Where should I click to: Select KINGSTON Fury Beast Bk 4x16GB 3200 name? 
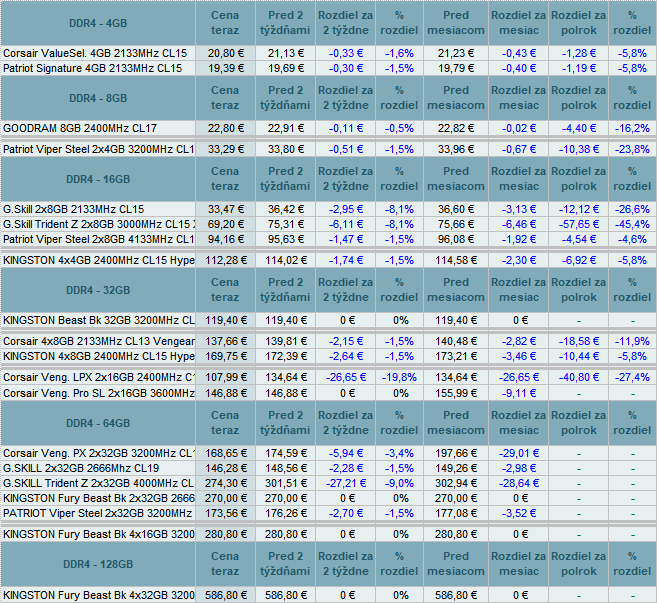pos(98,534)
